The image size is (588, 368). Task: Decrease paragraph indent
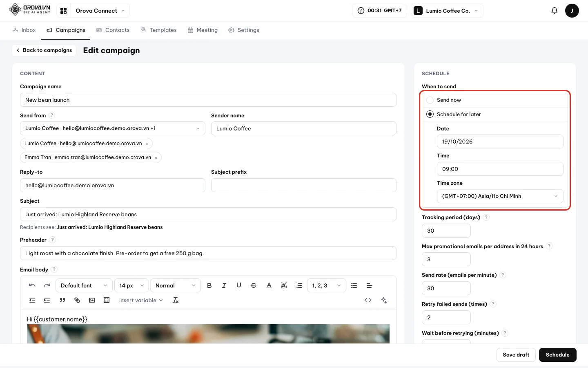coord(32,300)
